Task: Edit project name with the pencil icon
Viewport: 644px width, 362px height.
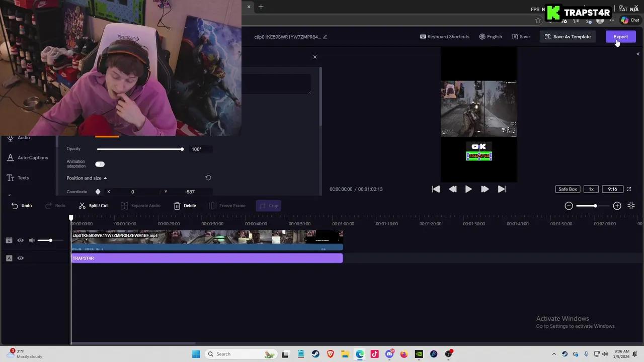Action: 325,37
